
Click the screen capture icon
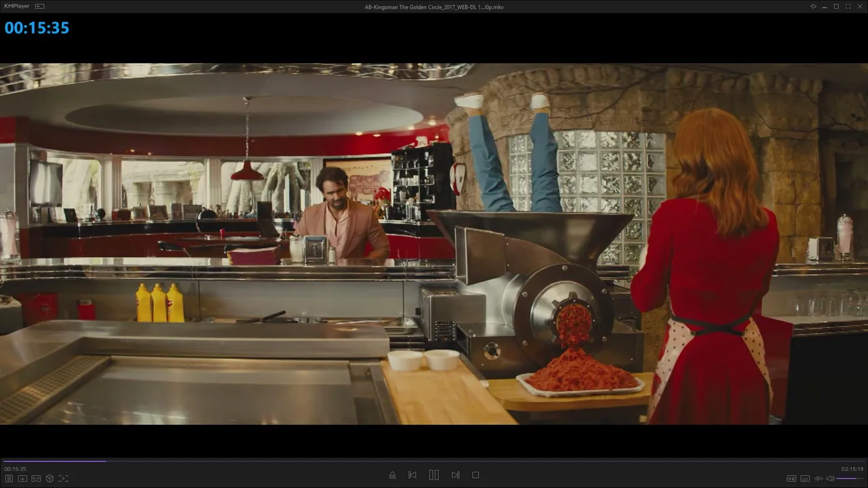63,479
